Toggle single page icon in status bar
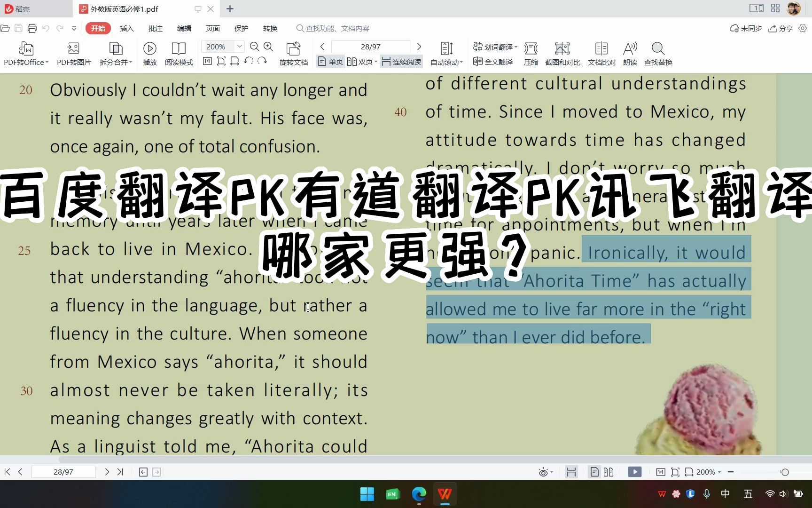 click(x=594, y=472)
